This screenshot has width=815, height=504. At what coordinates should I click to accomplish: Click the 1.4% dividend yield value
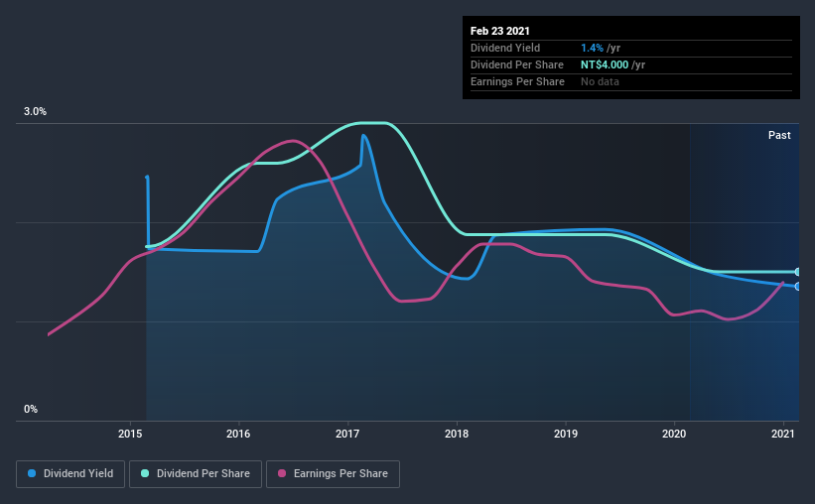point(592,48)
